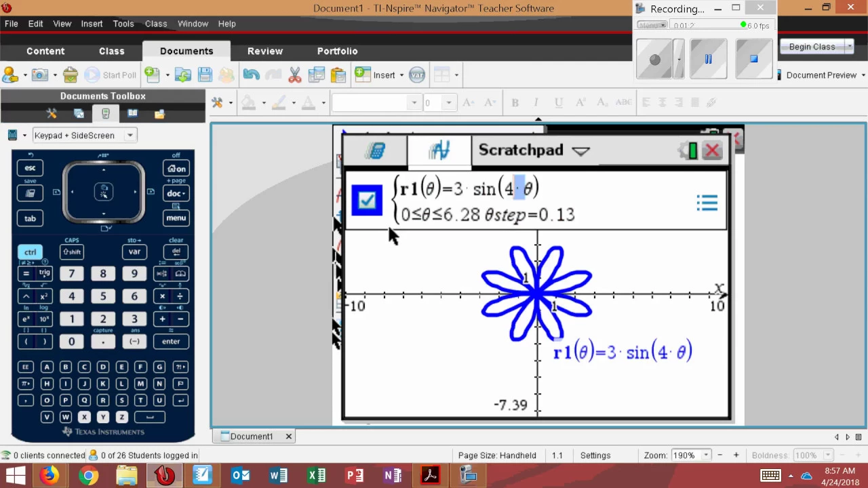Open the Edit menu
This screenshot has height=488, width=868.
click(35, 24)
